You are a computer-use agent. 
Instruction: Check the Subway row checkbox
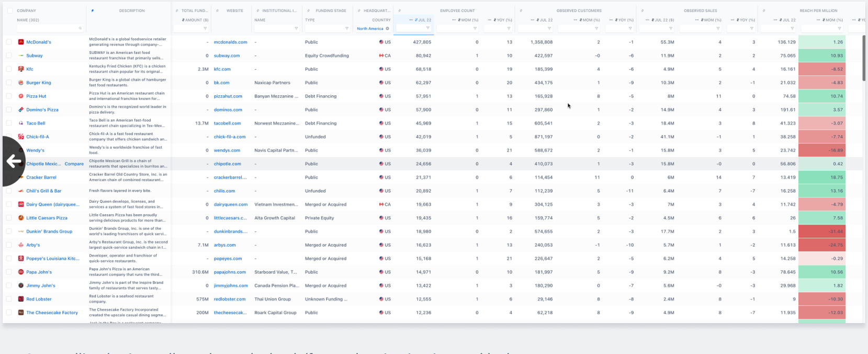click(x=9, y=56)
